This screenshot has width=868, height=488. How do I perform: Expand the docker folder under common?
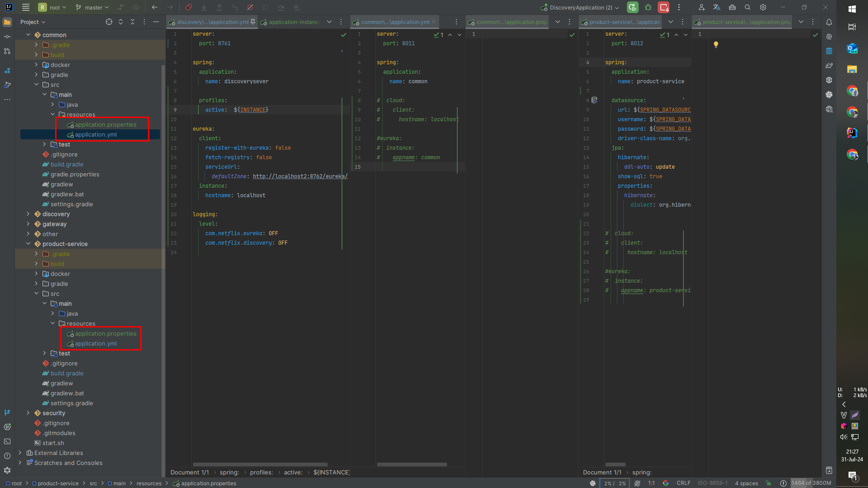click(x=36, y=65)
